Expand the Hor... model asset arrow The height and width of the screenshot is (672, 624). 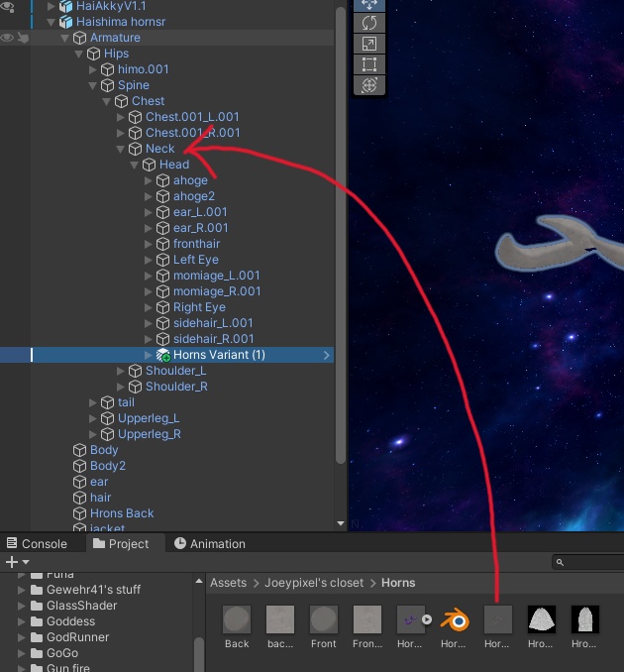click(427, 619)
